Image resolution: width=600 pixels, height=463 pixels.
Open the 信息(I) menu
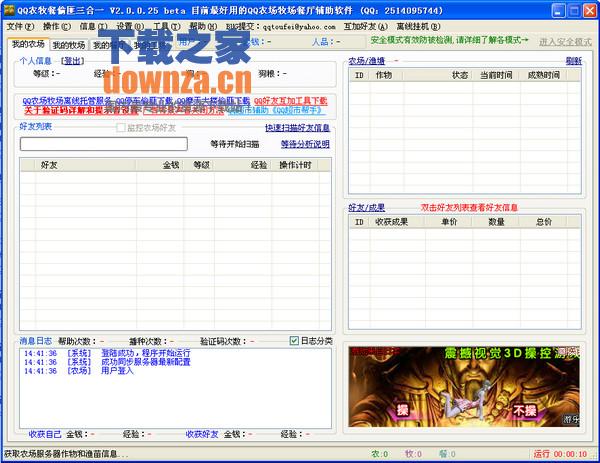tap(93, 26)
